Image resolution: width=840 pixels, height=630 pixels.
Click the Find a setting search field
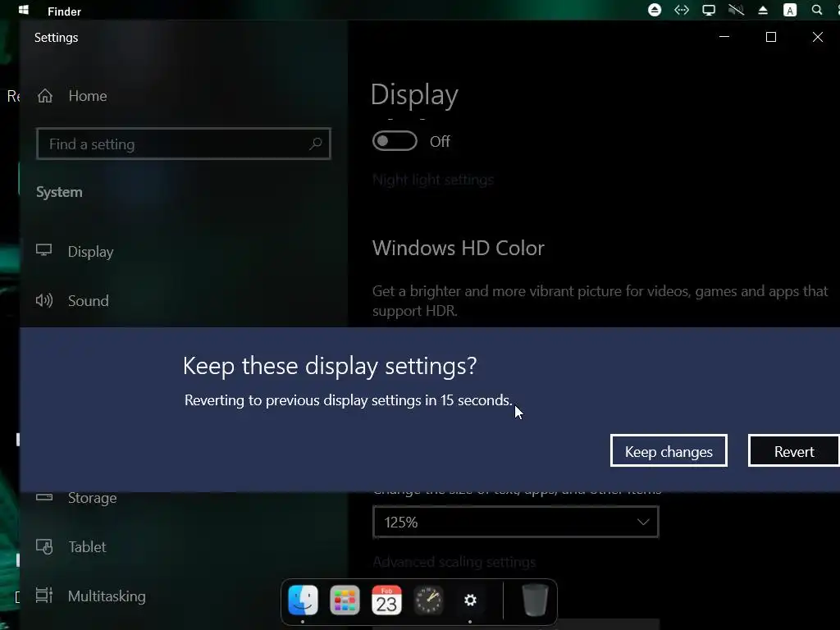(183, 144)
